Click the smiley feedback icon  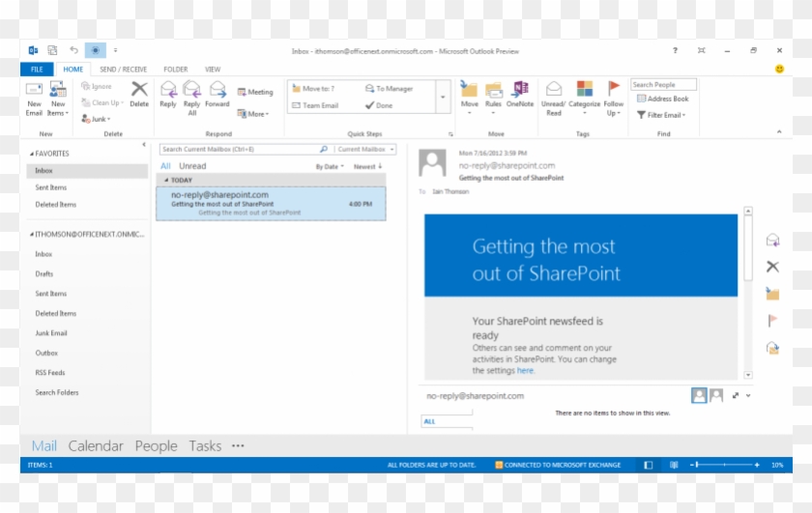779,69
